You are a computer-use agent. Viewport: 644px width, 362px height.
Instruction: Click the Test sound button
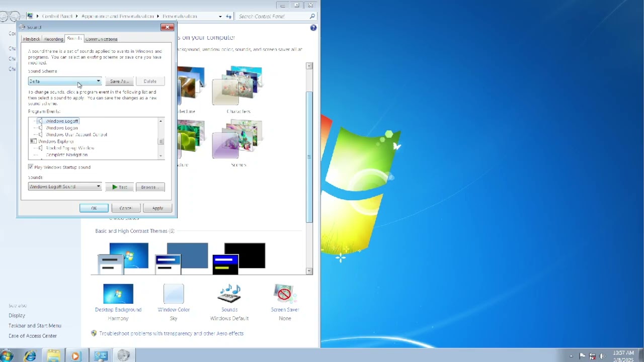pos(119,187)
